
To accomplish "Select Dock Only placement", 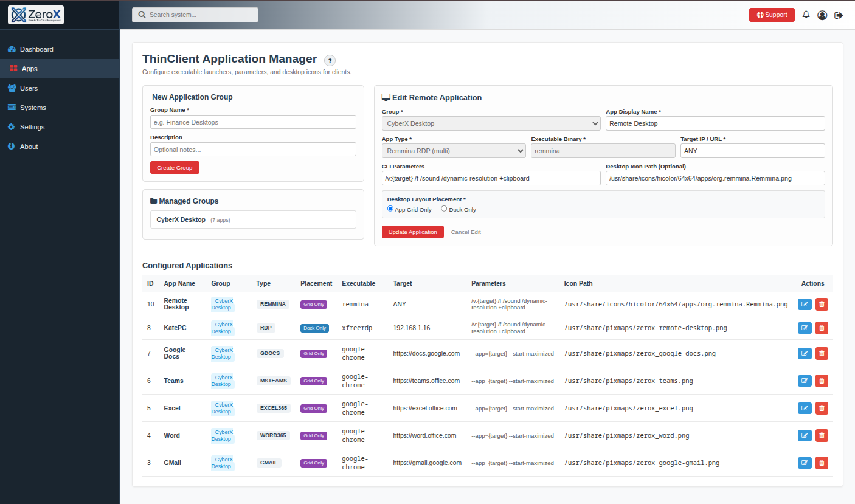I will tap(444, 209).
